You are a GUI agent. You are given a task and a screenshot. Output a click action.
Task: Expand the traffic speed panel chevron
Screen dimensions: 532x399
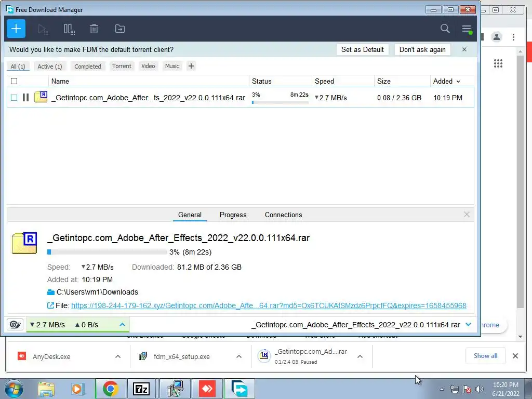123,325
